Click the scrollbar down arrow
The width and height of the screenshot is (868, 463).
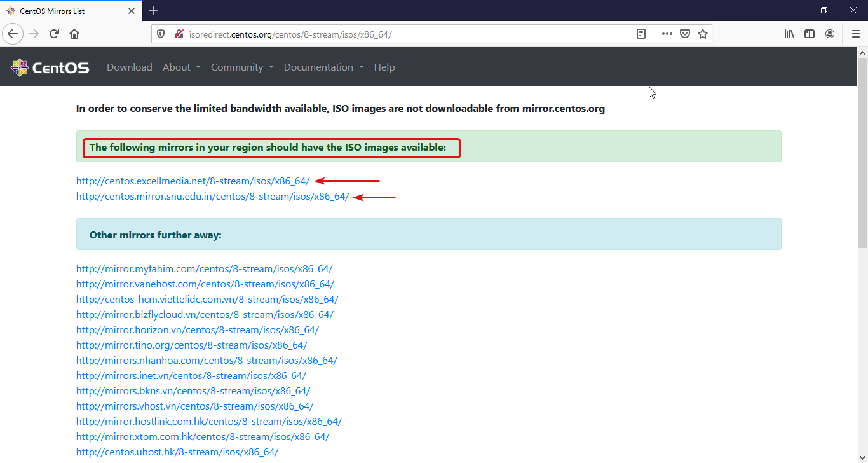point(862,458)
